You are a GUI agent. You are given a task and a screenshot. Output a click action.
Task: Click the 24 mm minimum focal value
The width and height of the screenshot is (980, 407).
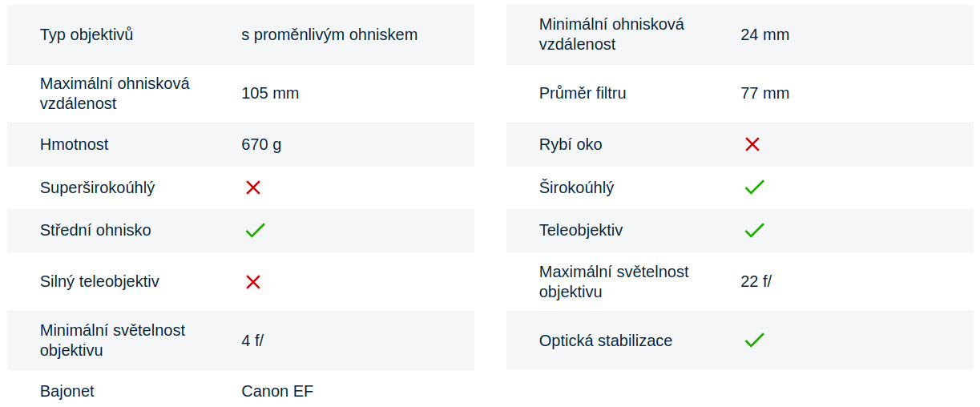(764, 34)
